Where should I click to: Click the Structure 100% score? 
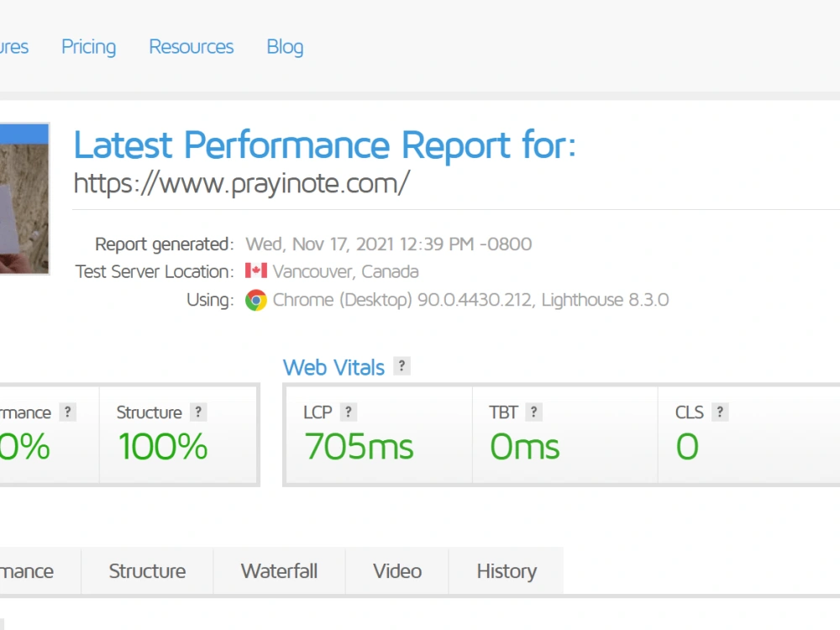[x=163, y=447]
